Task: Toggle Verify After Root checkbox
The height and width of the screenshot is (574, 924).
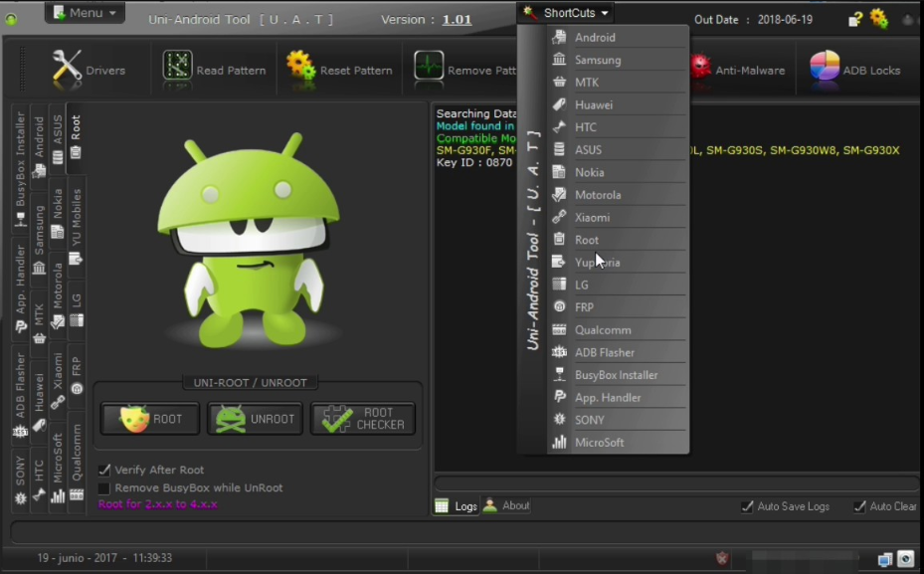Action: (x=104, y=470)
